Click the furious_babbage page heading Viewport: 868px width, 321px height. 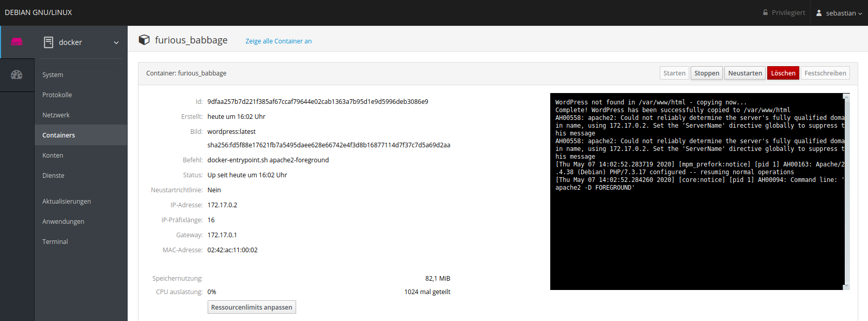click(191, 40)
